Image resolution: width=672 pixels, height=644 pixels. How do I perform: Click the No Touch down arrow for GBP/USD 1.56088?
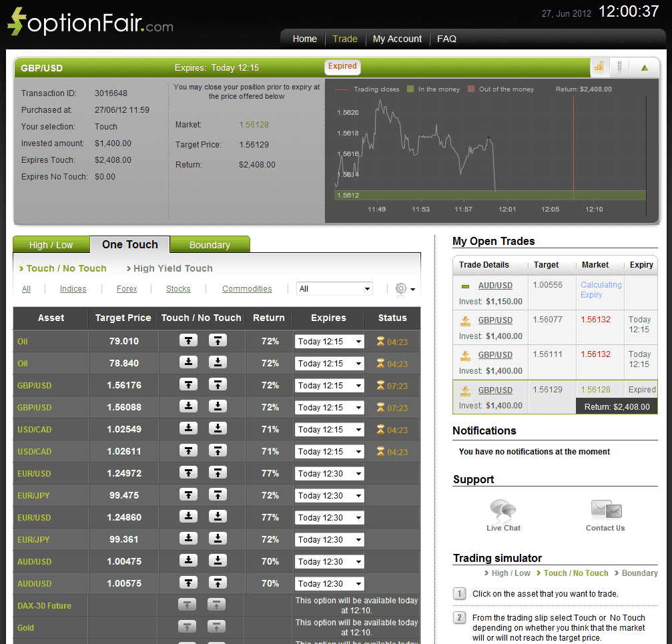pos(217,407)
